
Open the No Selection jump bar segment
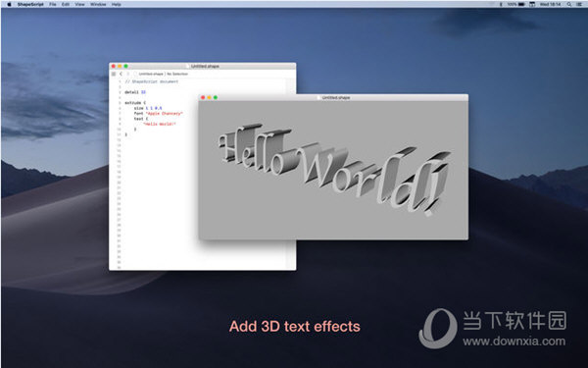[177, 74]
